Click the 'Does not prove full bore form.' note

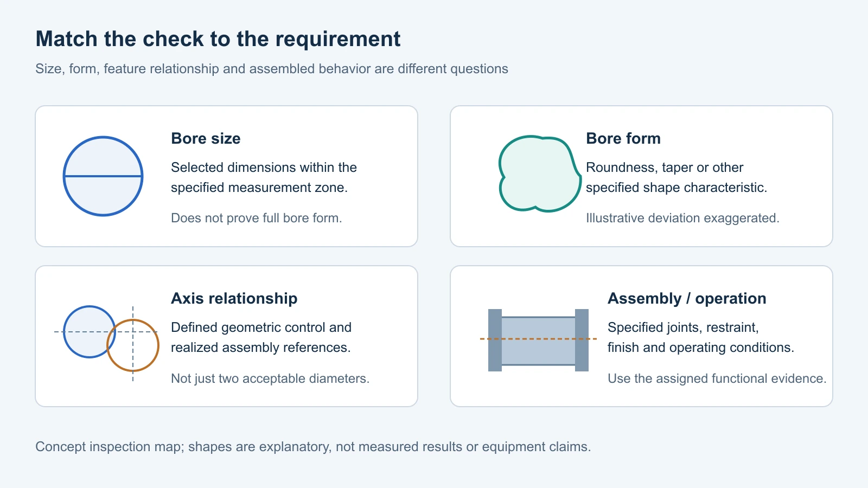coord(257,218)
